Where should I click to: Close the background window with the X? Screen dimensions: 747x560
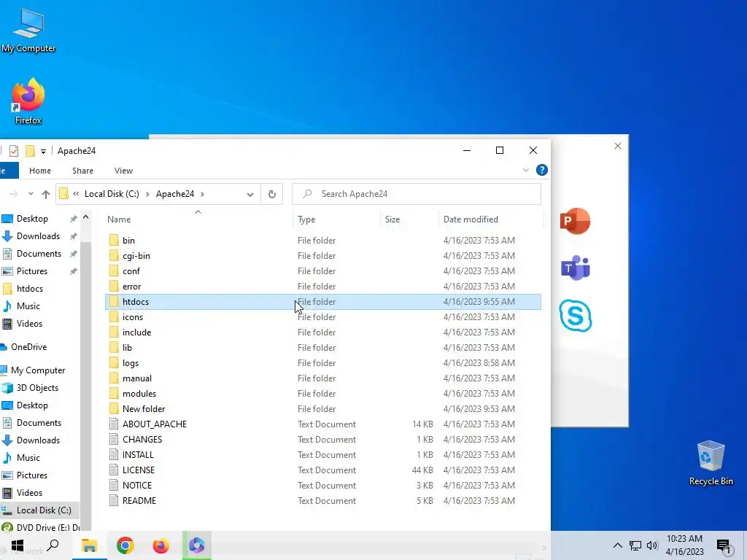pyautogui.click(x=617, y=146)
